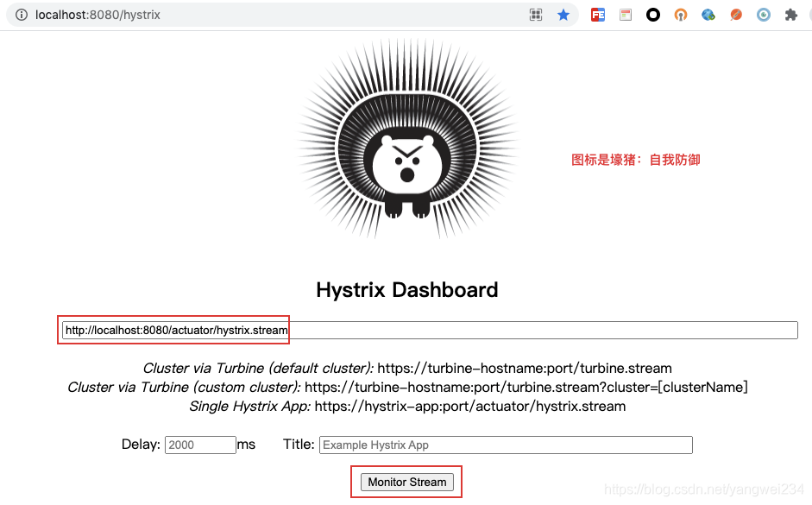This screenshot has height=505, width=812.
Task: Click the teal circular extension icon
Action: click(764, 15)
